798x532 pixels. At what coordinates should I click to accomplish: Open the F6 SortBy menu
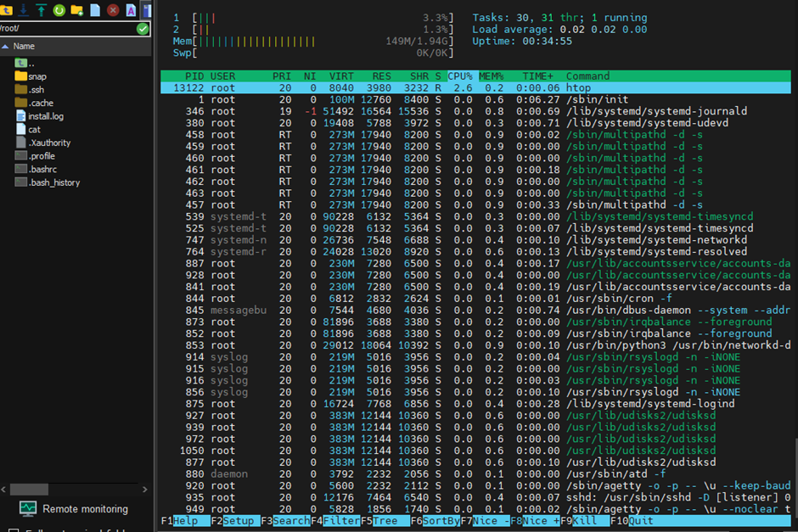pos(435,521)
